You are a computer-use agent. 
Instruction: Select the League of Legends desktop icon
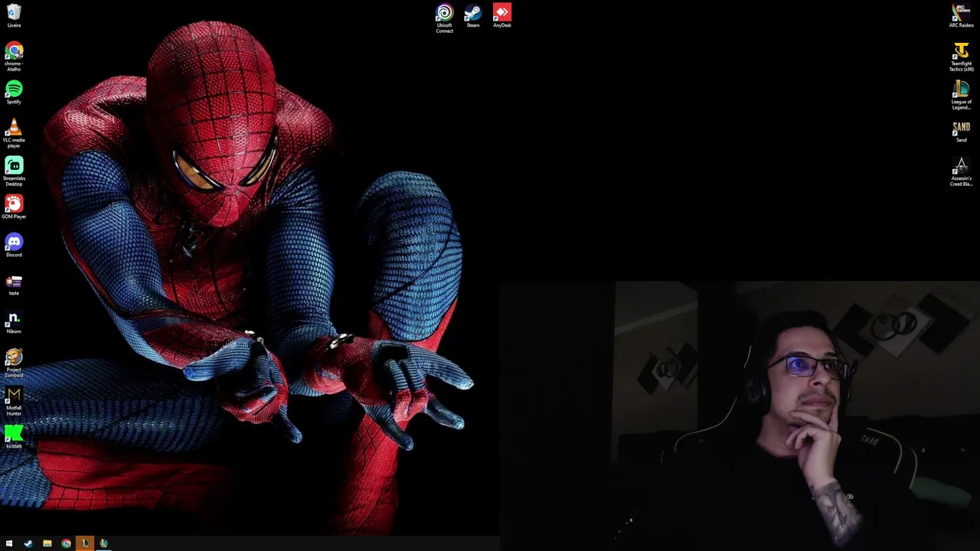pos(962,93)
